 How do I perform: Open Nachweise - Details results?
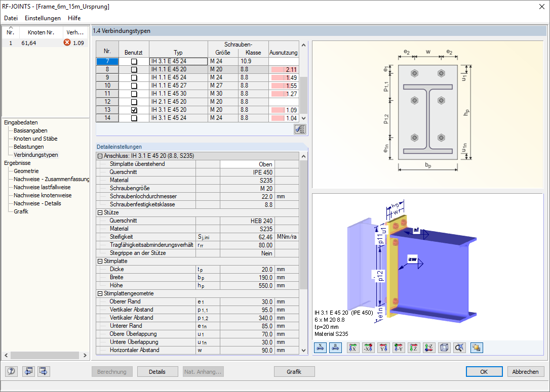[37, 203]
